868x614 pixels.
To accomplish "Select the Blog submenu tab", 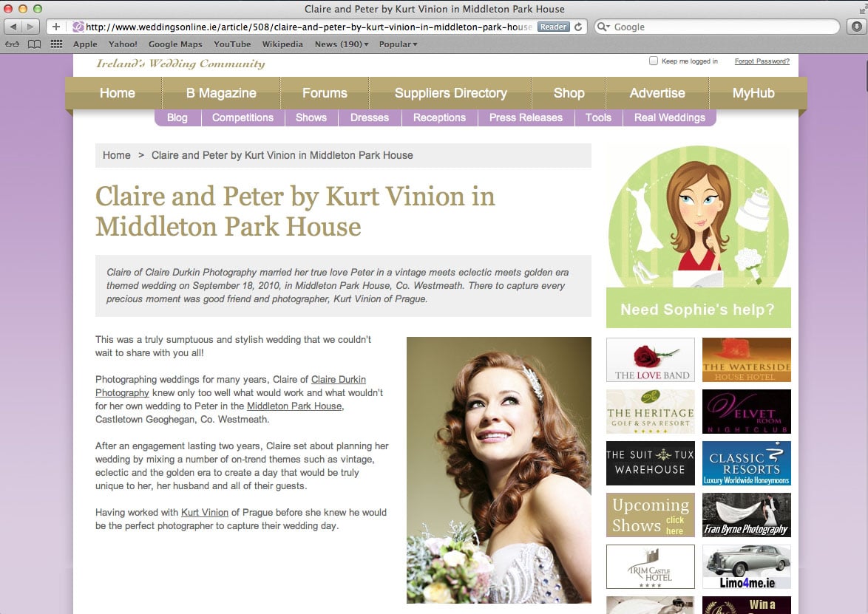I will 177,117.
